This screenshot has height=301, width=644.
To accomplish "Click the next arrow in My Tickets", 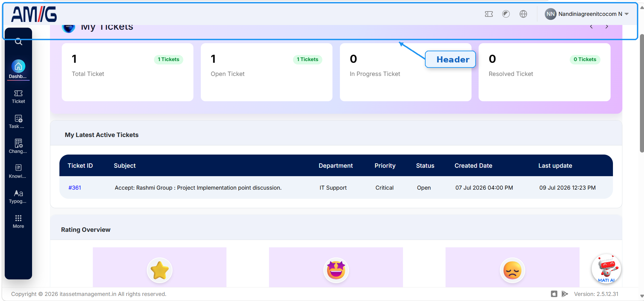I will pos(607,27).
